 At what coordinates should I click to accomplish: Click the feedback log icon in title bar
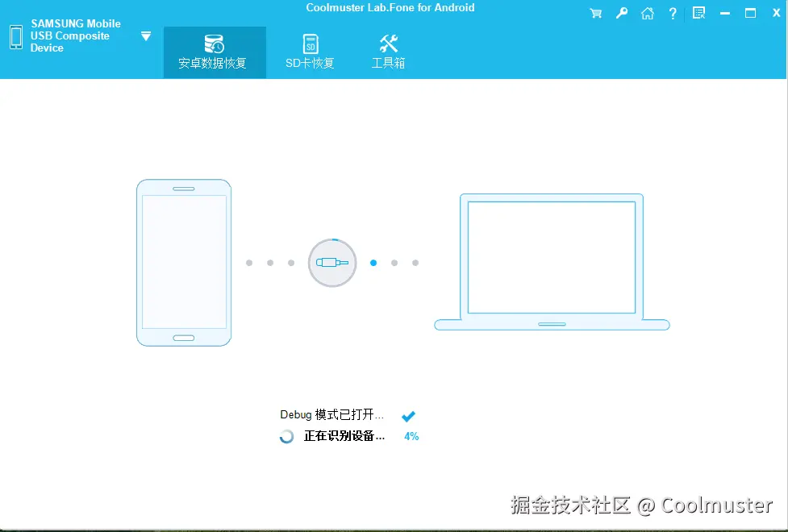(x=698, y=13)
